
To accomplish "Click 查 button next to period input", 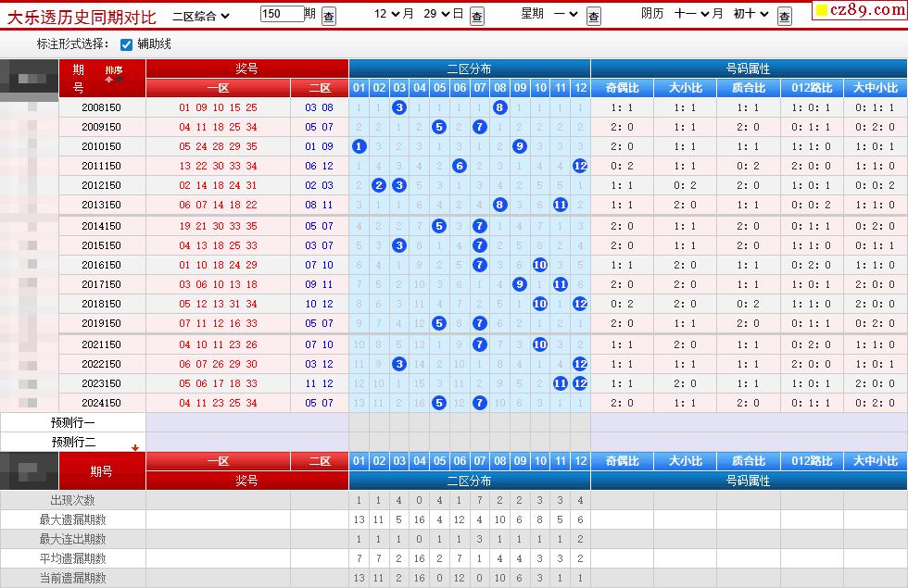I will pos(329,16).
